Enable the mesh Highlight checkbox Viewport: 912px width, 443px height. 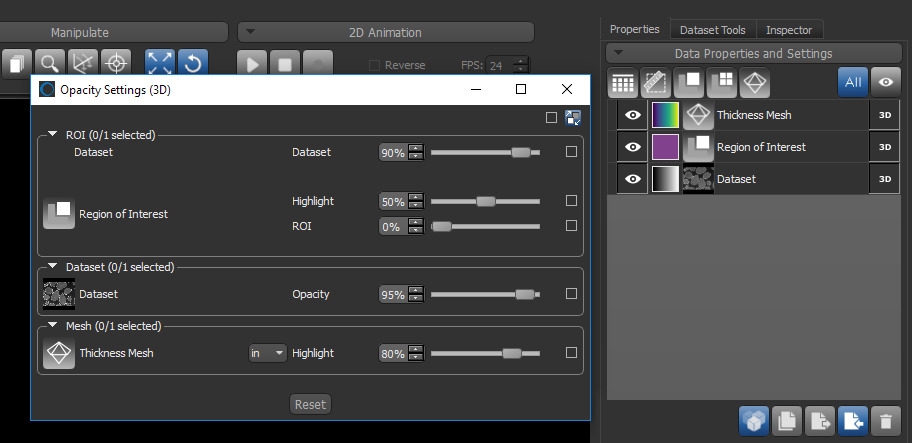tap(571, 353)
